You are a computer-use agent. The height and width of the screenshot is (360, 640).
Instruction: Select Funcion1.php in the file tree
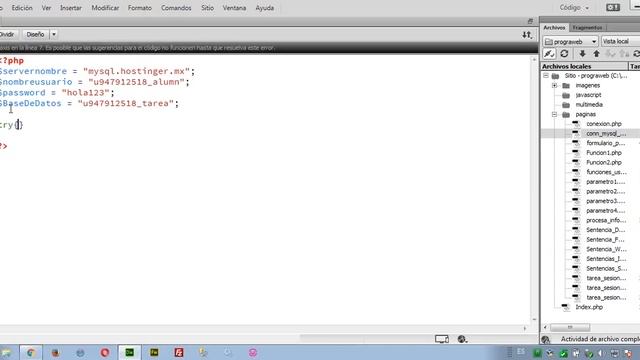[x=604, y=153]
